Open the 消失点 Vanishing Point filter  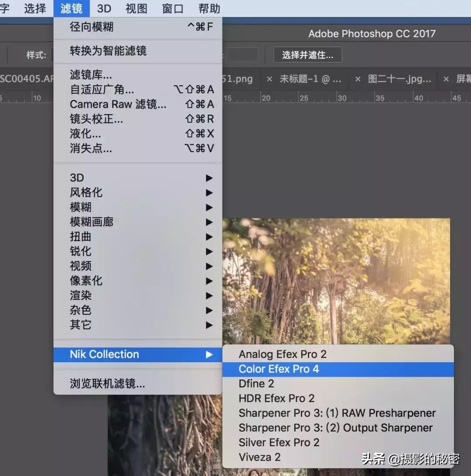[90, 149]
